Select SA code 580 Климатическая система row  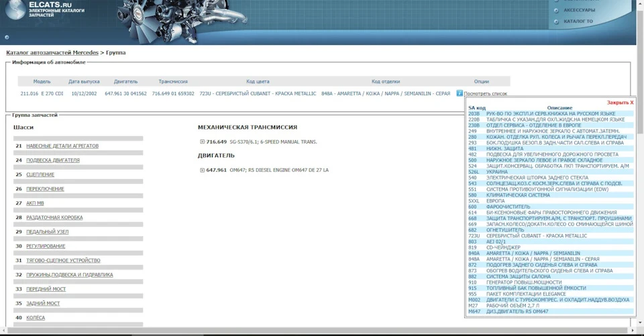pyautogui.click(x=551, y=195)
